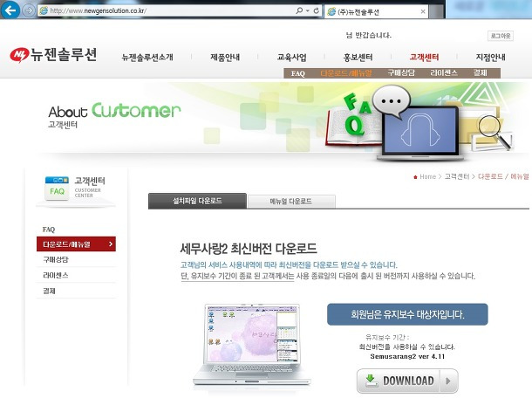Click 구매상담 in the submenu bar
Screen dimensions: 532x398
[401, 72]
